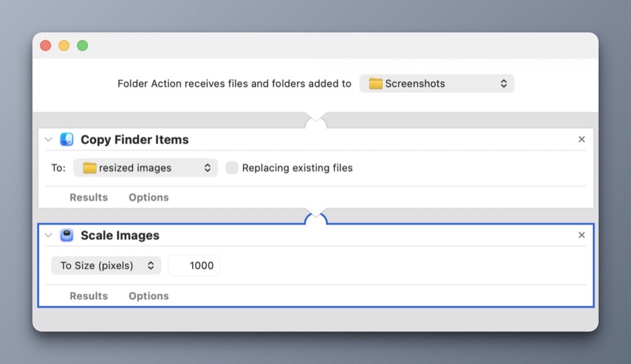Click the Preview icon beside Scale Images
The image size is (631, 364).
[x=67, y=235]
